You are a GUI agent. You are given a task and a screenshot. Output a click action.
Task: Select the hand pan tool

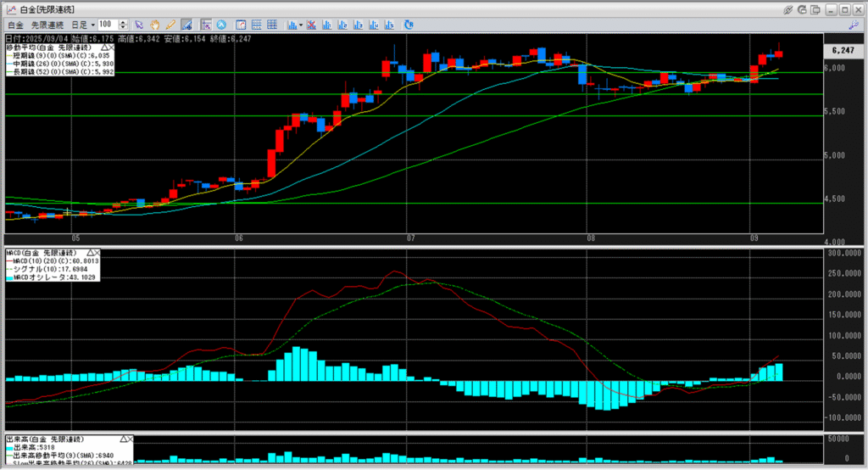pyautogui.click(x=155, y=25)
